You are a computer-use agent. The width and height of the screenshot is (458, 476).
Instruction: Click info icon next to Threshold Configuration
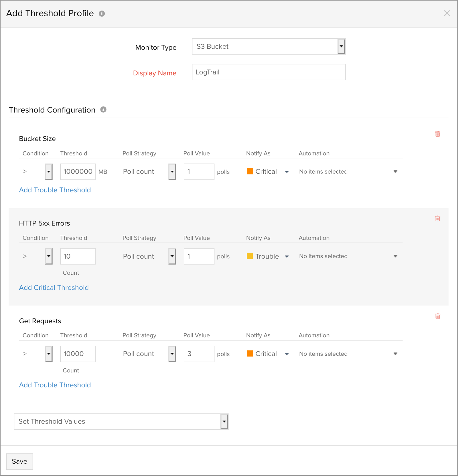104,109
